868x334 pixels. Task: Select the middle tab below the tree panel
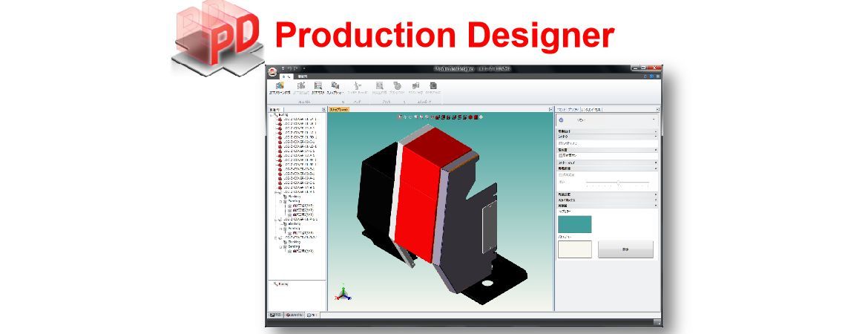295,315
